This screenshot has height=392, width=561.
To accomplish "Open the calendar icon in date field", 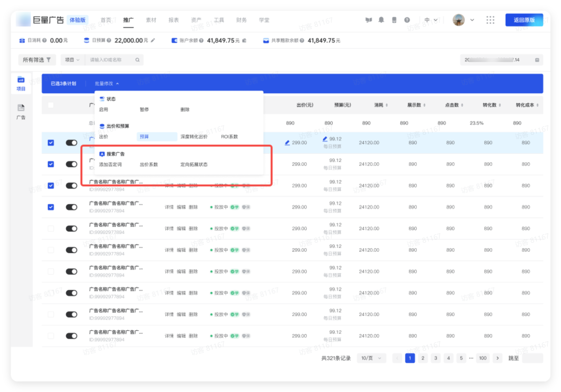I will (x=537, y=59).
